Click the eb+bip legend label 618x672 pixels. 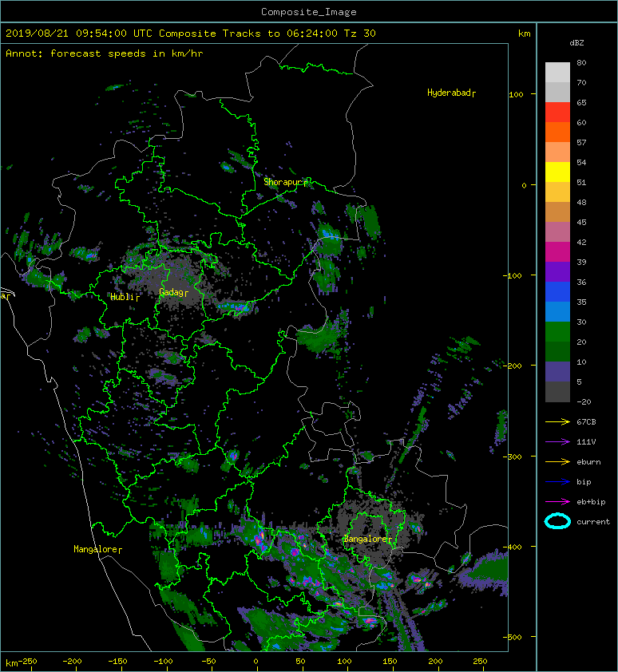(x=591, y=501)
